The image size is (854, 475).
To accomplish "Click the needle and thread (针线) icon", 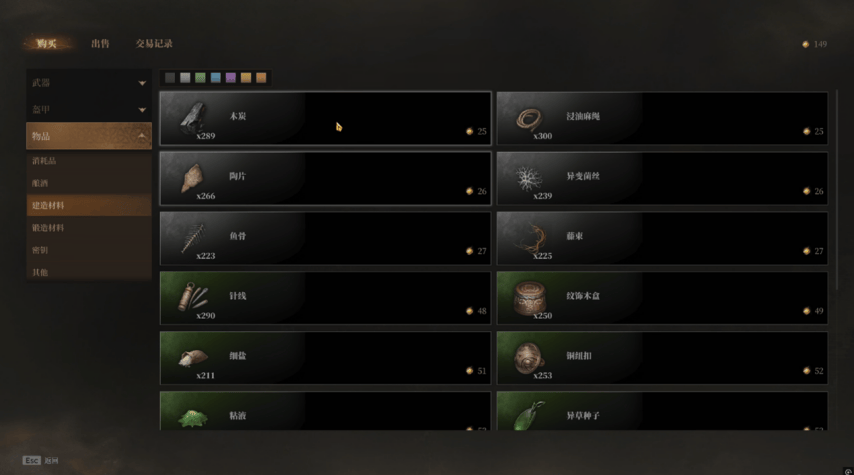I will [193, 297].
